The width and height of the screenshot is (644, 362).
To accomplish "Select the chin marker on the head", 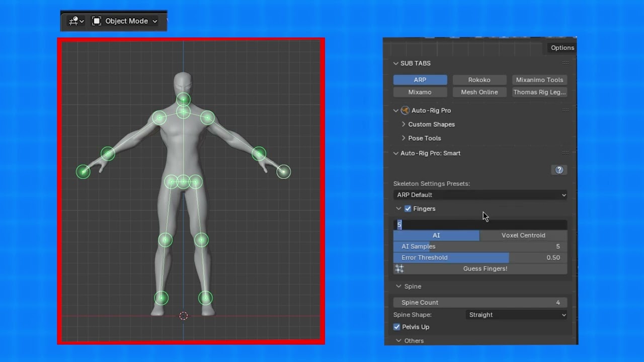I will pos(183,100).
